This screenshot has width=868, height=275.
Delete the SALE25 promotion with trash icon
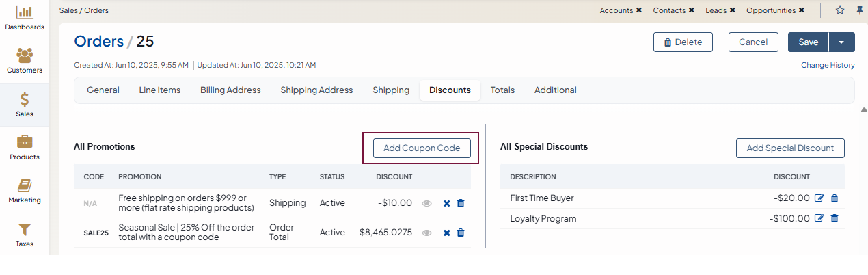461,233
